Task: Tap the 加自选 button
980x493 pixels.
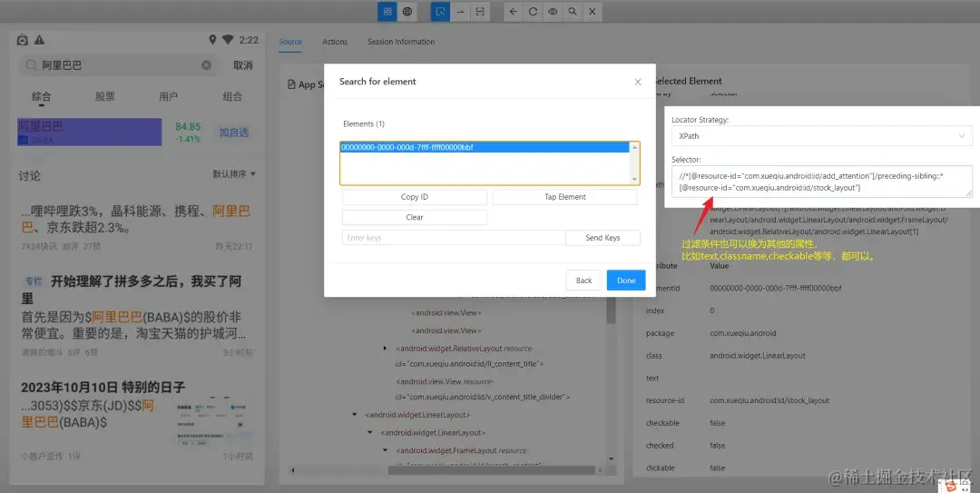Action: pos(234,133)
